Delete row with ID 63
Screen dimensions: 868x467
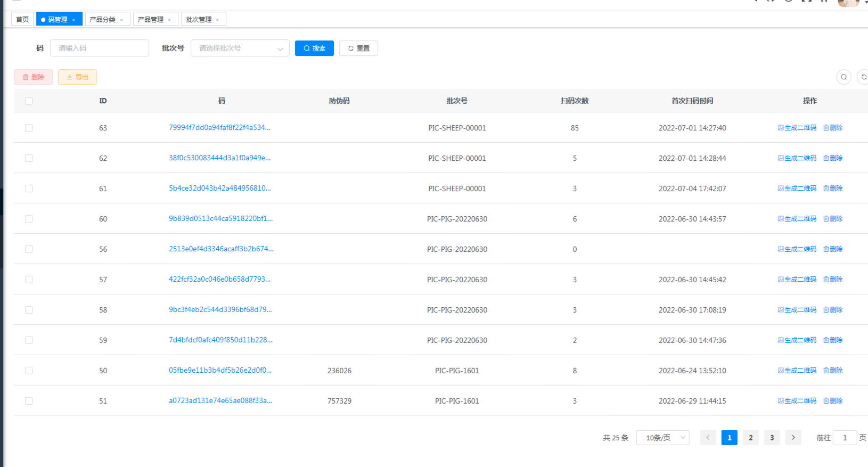click(x=833, y=128)
